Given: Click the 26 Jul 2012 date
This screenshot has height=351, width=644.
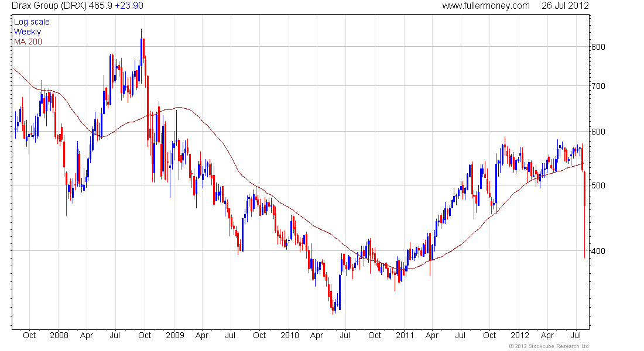Looking at the screenshot, I should click(565, 6).
